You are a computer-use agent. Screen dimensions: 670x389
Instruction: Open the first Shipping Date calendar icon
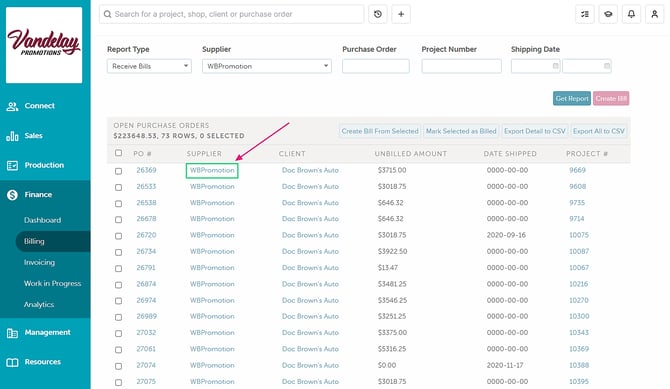click(x=555, y=66)
